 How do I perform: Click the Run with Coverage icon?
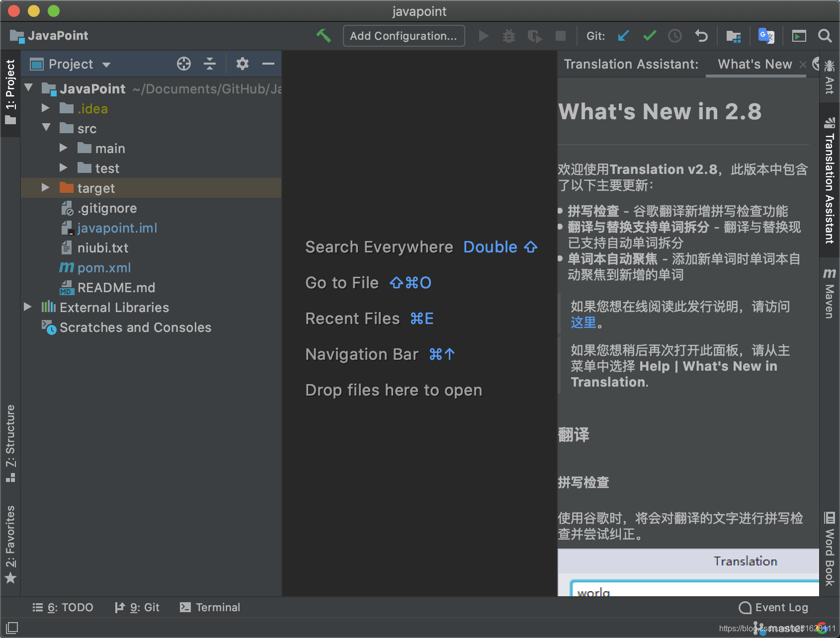coord(535,36)
